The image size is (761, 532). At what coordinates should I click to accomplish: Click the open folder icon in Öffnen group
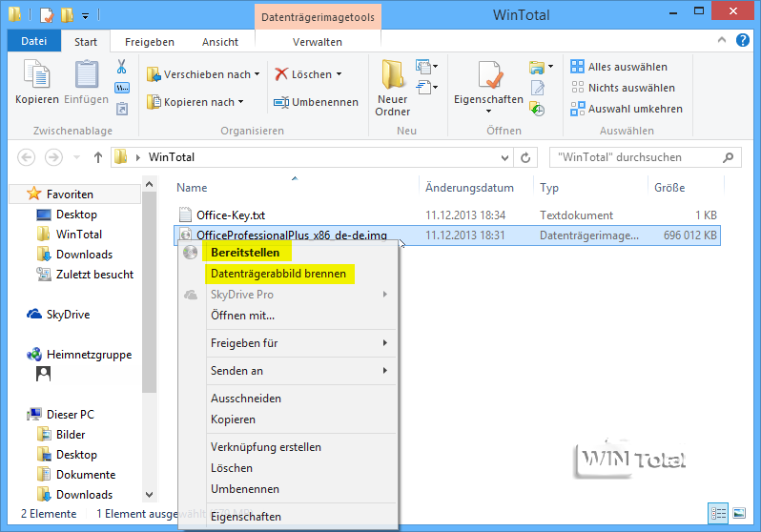pyautogui.click(x=537, y=67)
